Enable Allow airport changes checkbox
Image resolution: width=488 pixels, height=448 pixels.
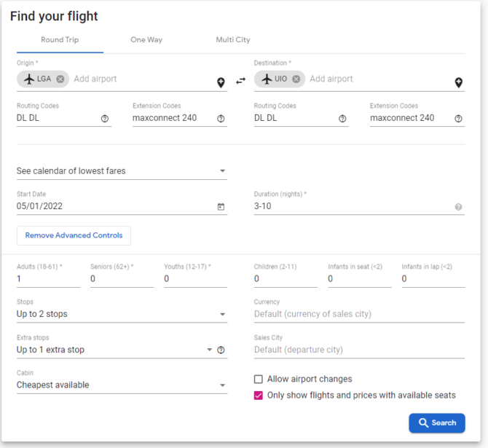click(x=259, y=379)
